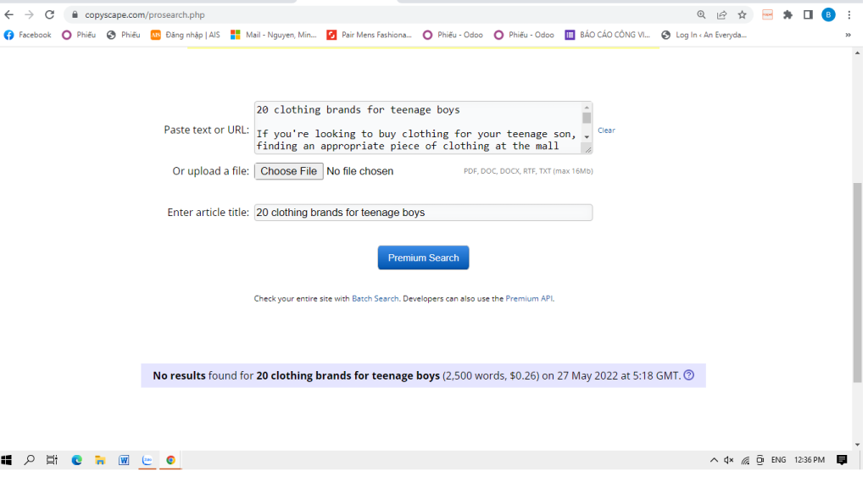Image resolution: width=868 pixels, height=488 pixels.
Task: Click the Choose File button
Action: 288,171
